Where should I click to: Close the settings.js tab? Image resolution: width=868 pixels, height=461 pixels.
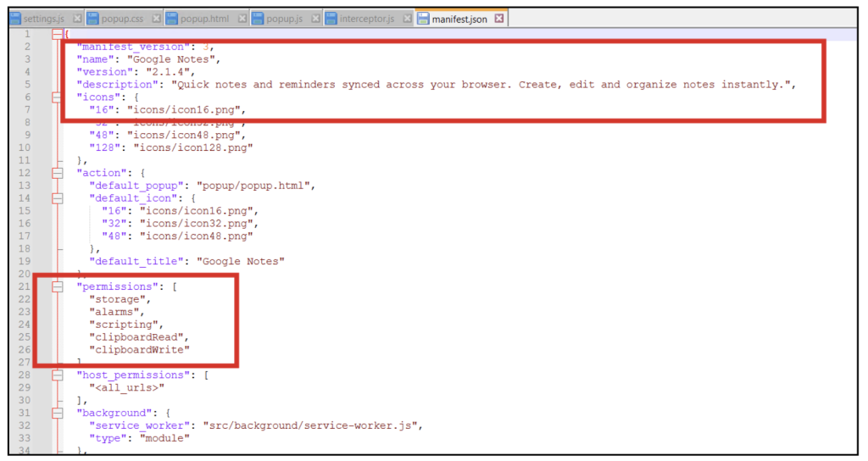(x=77, y=19)
